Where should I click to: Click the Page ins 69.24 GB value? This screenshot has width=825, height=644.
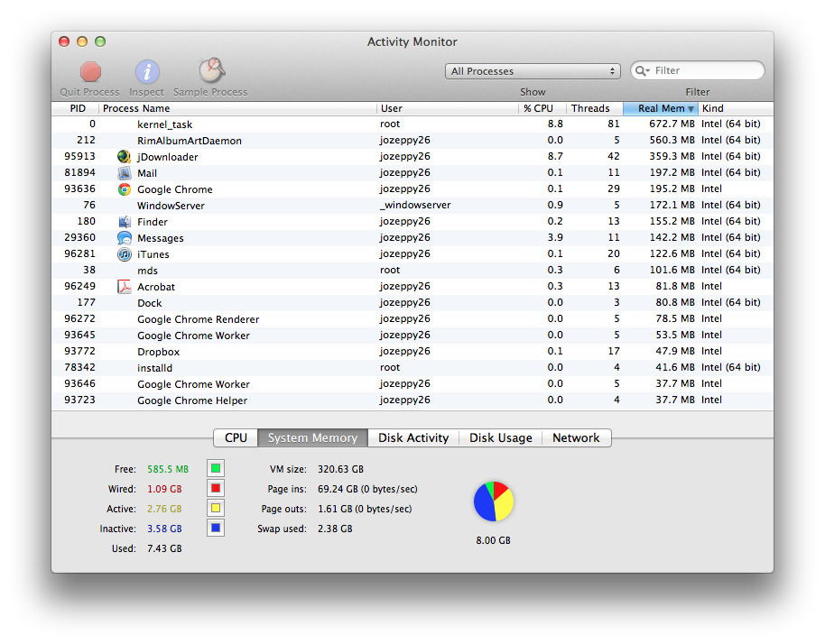pos(367,489)
